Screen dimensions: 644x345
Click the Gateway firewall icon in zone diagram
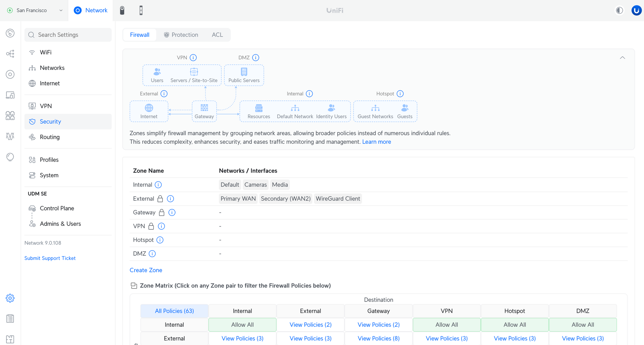point(204,108)
